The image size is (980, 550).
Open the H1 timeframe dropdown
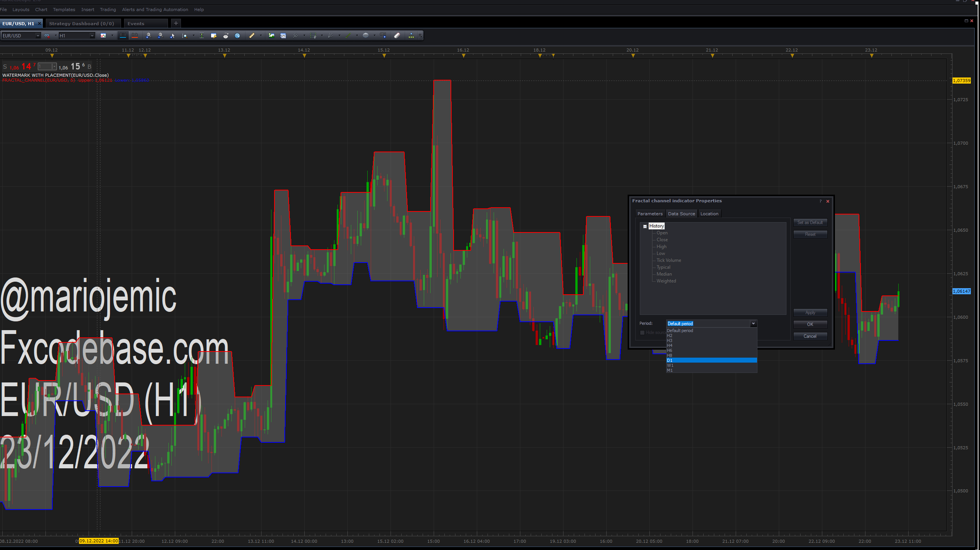pos(92,35)
